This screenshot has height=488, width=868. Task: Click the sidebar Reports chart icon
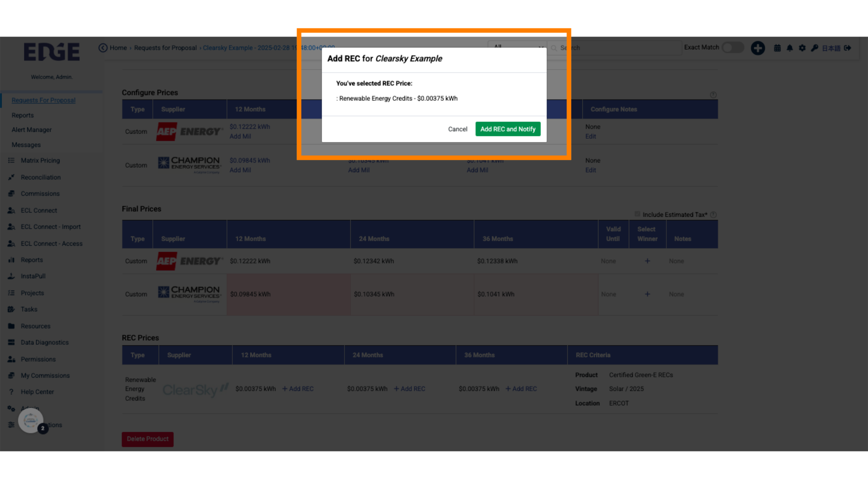(x=11, y=260)
